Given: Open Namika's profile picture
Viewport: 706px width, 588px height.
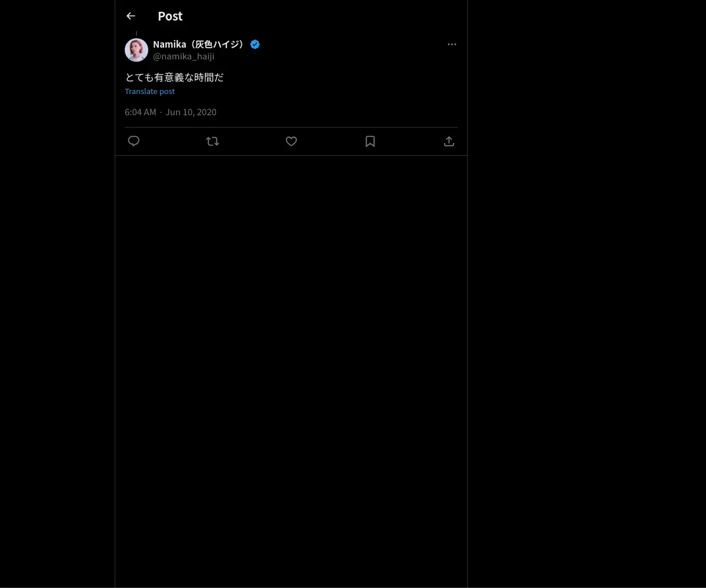Looking at the screenshot, I should pyautogui.click(x=136, y=50).
